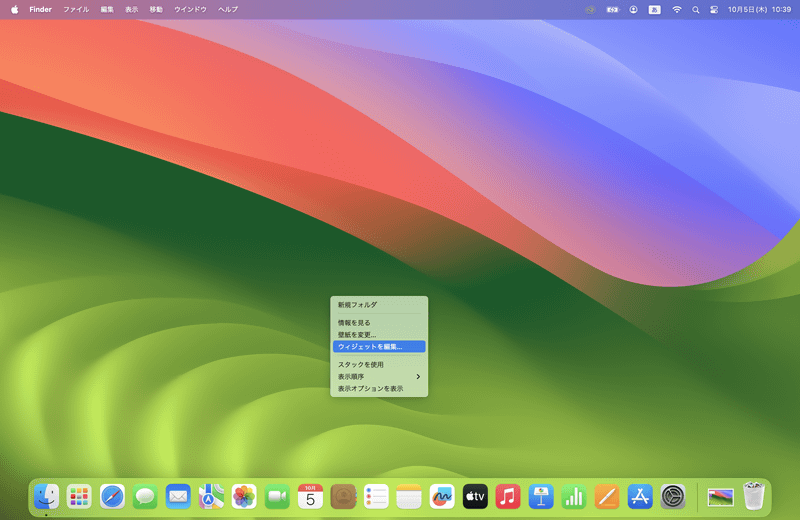Click the Creative Cloud menu bar icon
This screenshot has width=800, height=520.
click(x=590, y=10)
